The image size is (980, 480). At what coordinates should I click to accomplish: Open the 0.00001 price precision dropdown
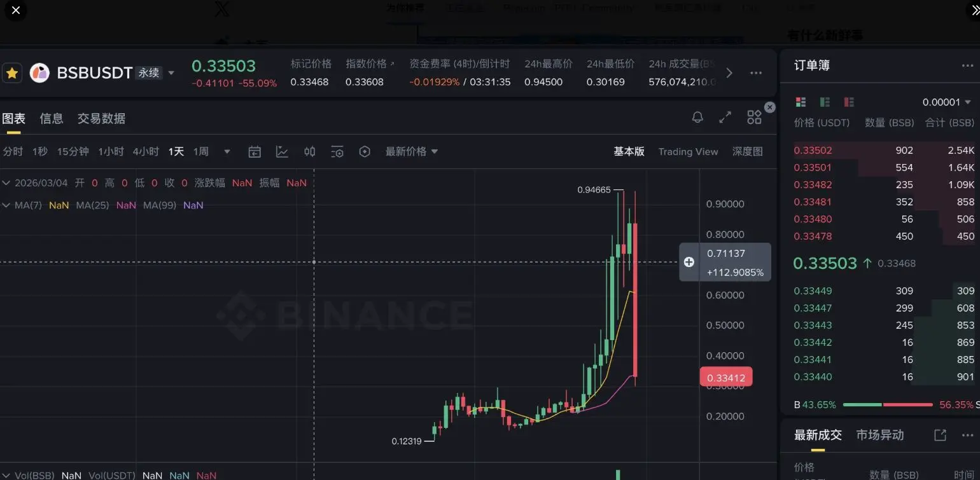pos(948,102)
